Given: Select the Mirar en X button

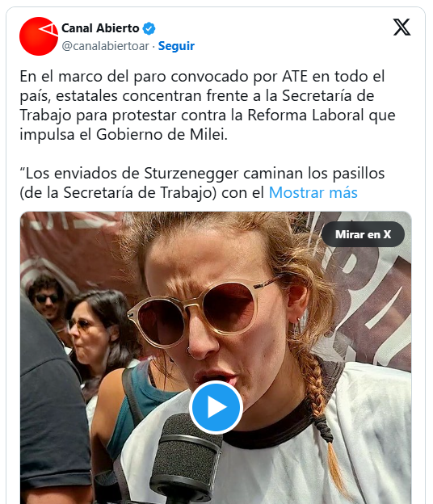Looking at the screenshot, I should [363, 234].
